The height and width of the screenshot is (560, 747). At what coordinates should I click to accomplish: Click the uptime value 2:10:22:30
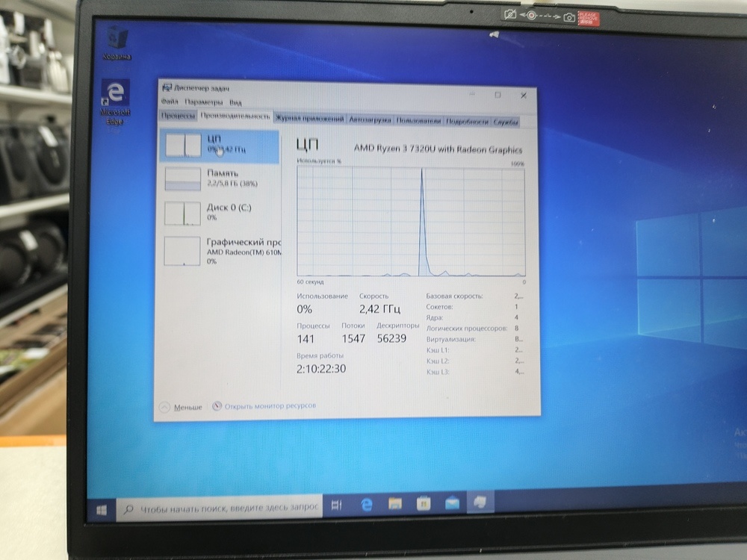pos(321,369)
